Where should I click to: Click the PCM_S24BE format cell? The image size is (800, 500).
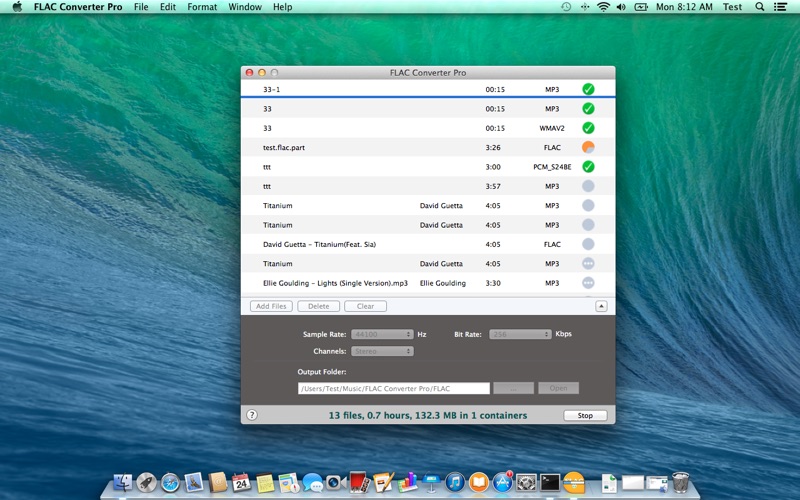tap(552, 167)
